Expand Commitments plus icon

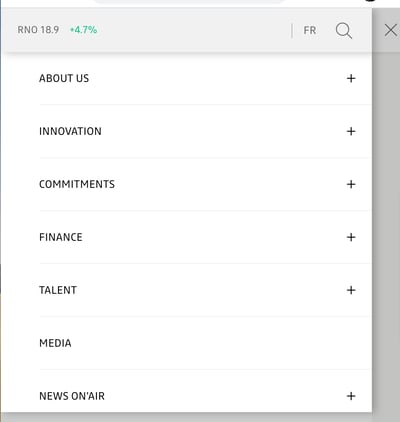pos(351,184)
